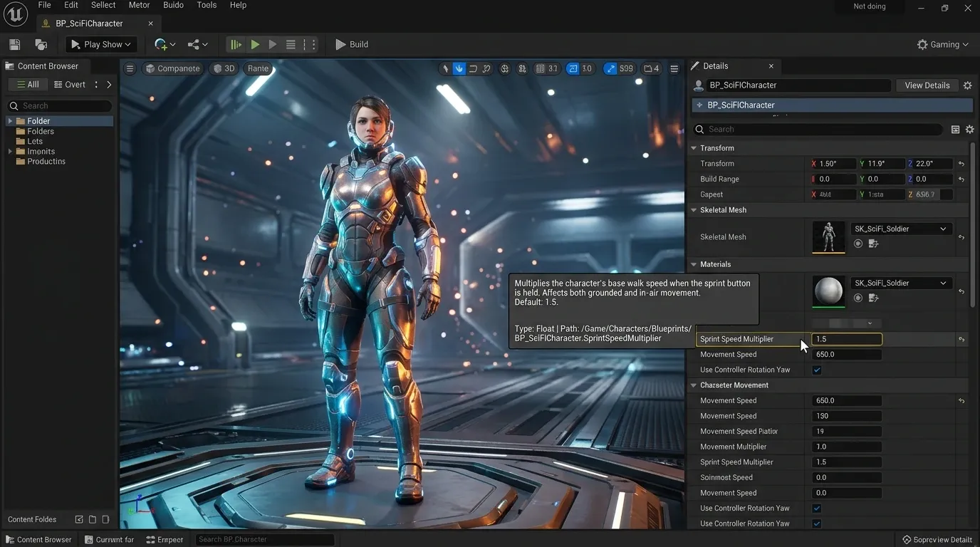980x547 pixels.
Task: Click the property matrix icon beside Details search
Action: coord(955,129)
